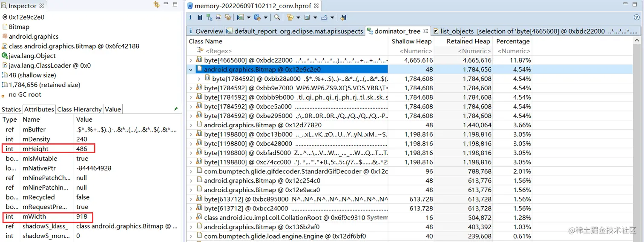Click the dominator tree vertical scrollbar

click(x=638, y=139)
